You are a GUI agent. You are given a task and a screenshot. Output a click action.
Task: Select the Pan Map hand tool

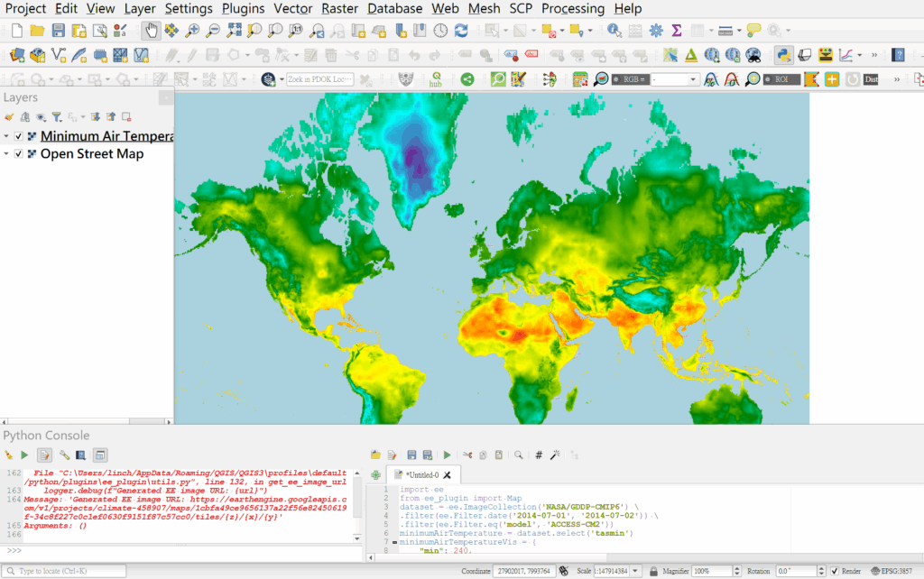pos(151,31)
